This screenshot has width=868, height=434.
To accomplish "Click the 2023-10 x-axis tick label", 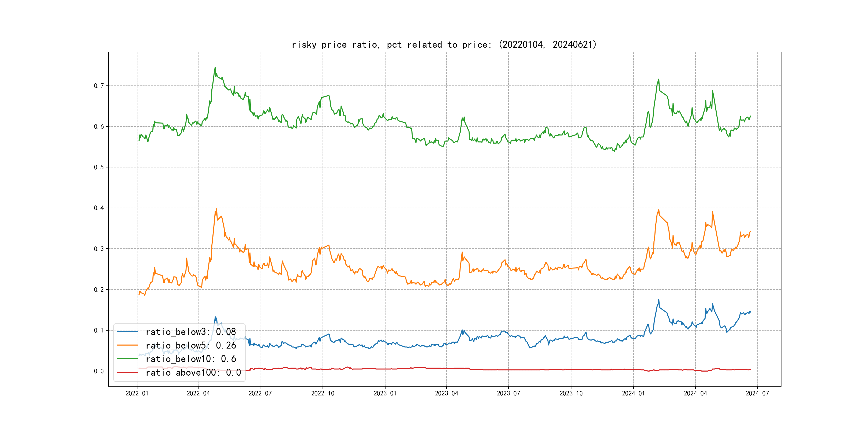I will 571,393.
